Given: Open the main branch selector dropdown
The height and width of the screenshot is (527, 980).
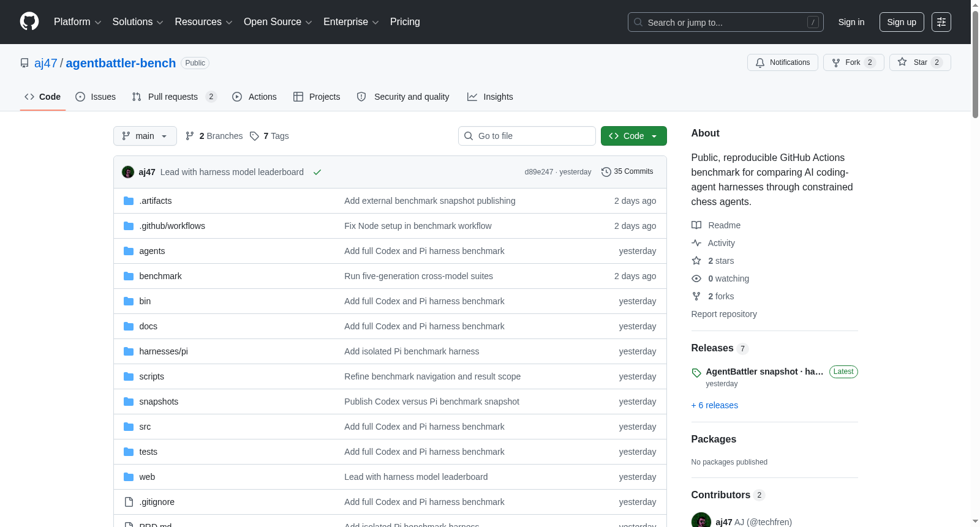Looking at the screenshot, I should [x=145, y=136].
